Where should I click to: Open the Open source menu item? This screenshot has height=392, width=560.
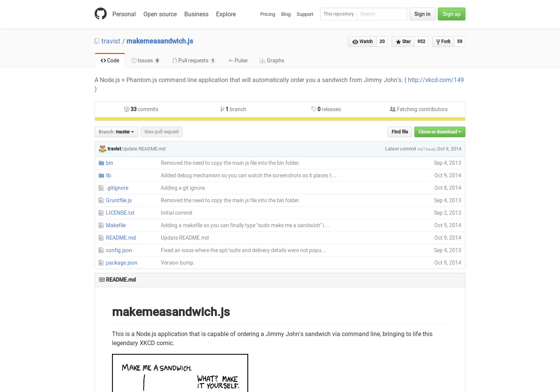coord(160,14)
